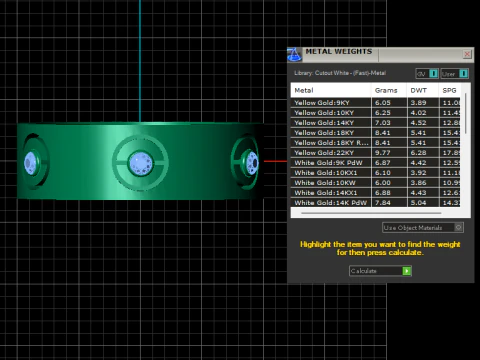Sort by the Grams column header
Image resolution: width=480 pixels, height=360 pixels.
389,90
